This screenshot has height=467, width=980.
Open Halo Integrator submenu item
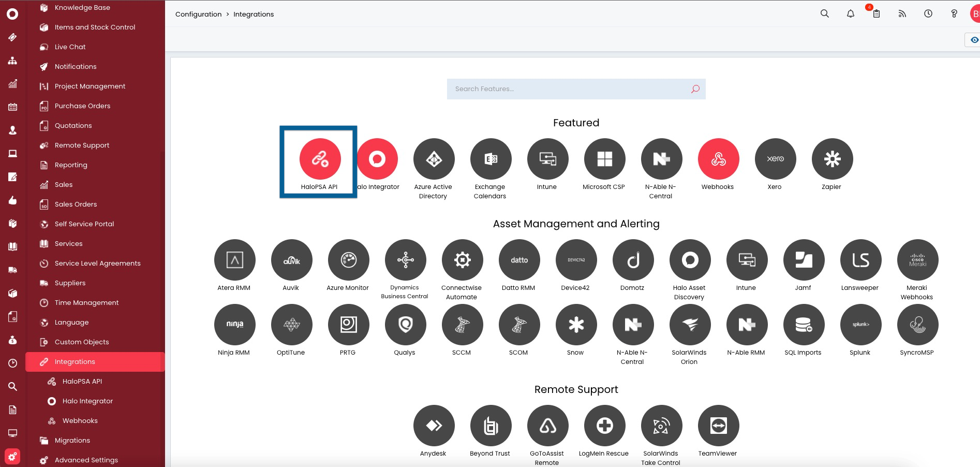[x=95, y=401]
